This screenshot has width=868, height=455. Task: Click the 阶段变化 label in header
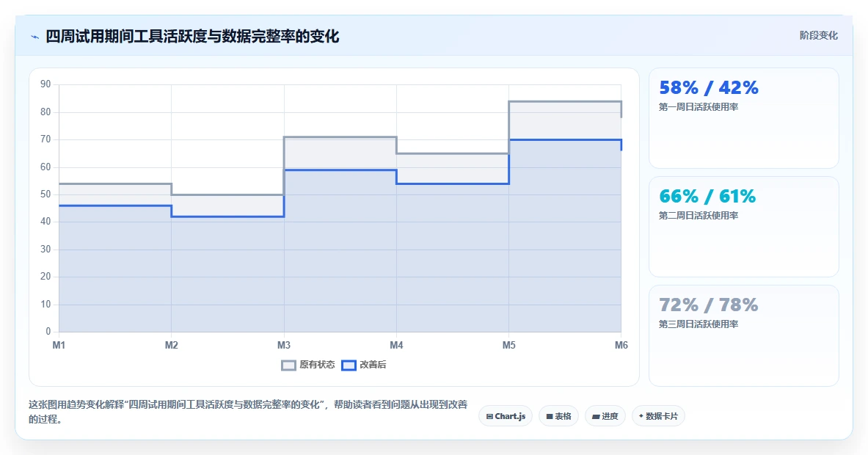pos(818,35)
